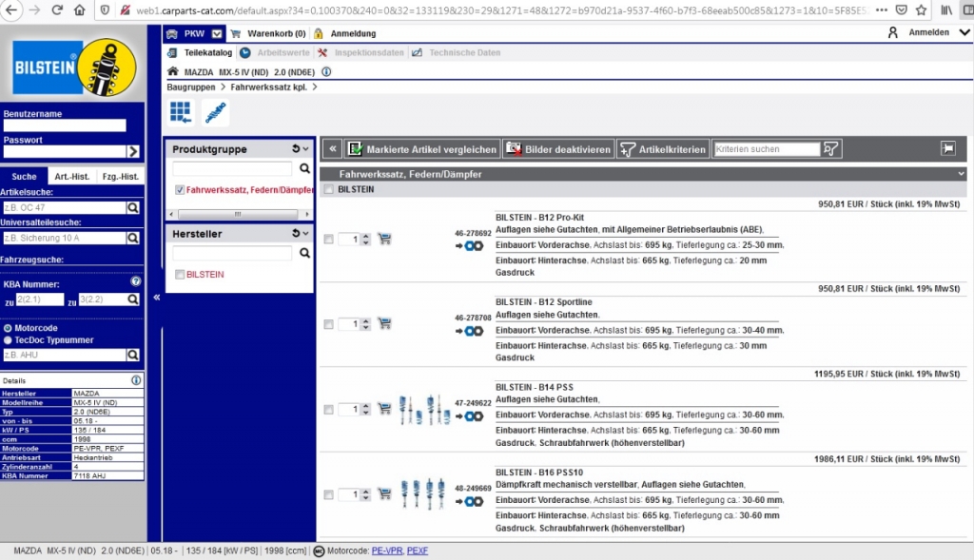
Task: Collapse the left sidebar with double chevron
Action: coord(157,298)
